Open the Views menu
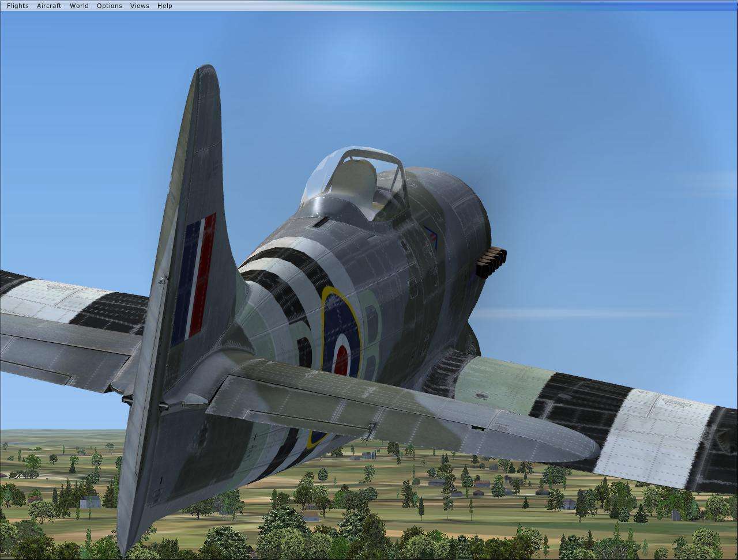 tap(139, 5)
